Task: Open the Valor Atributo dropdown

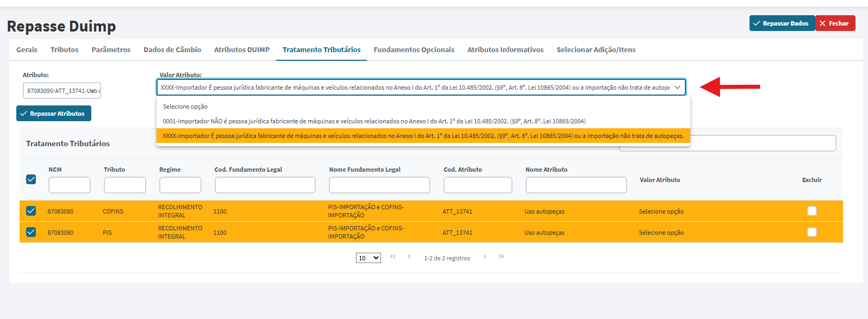Action: 421,87
